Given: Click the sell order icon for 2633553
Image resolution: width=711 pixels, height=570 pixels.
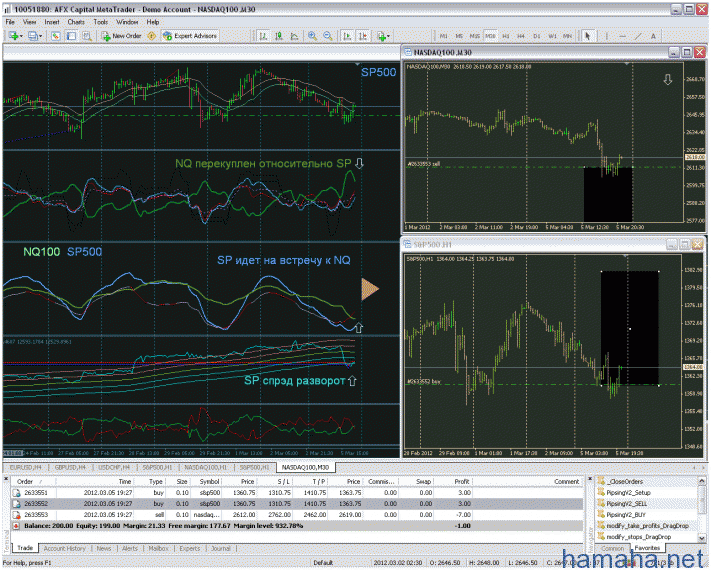Looking at the screenshot, I should (16, 515).
